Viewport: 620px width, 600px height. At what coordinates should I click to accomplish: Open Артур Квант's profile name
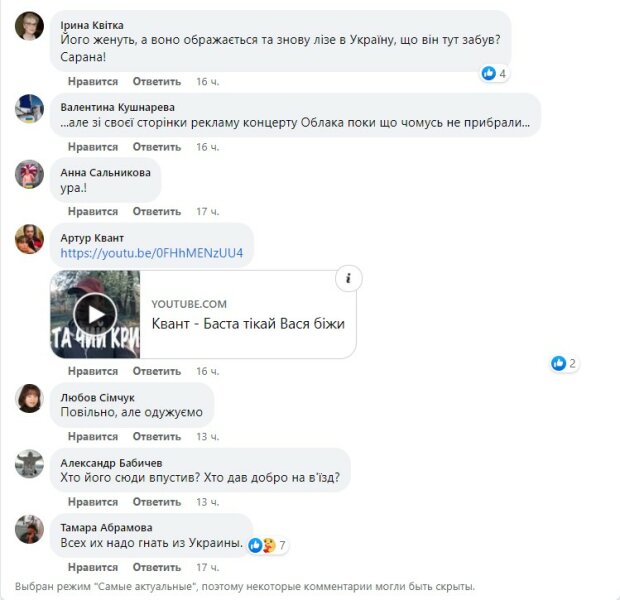pyautogui.click(x=92, y=238)
